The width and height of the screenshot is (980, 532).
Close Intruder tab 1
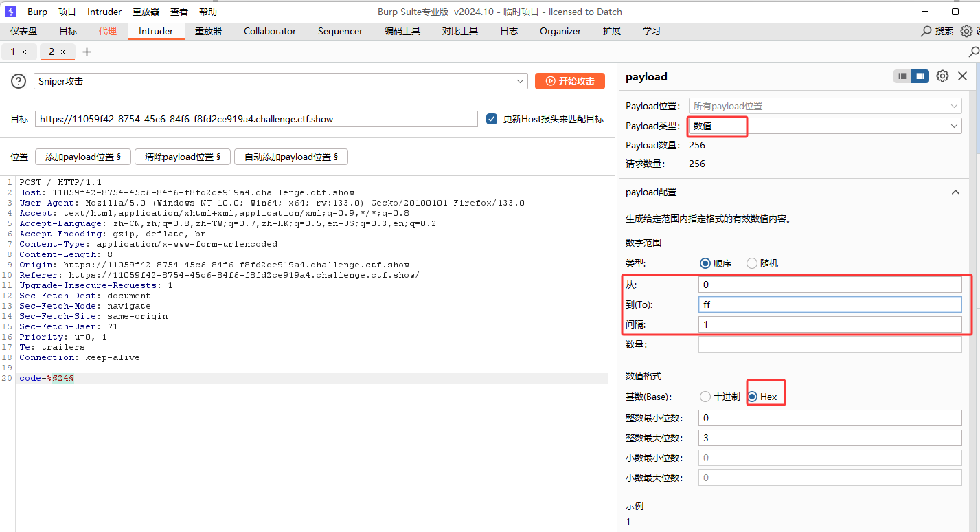tap(25, 52)
